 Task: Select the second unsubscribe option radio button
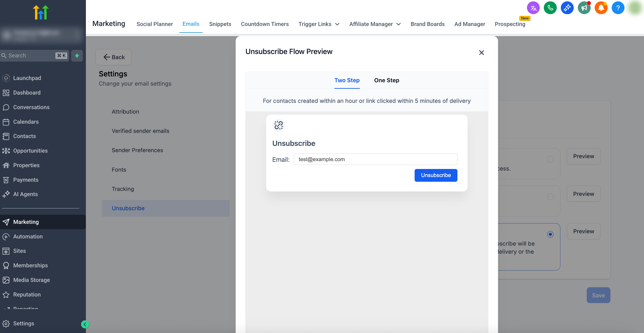550,197
